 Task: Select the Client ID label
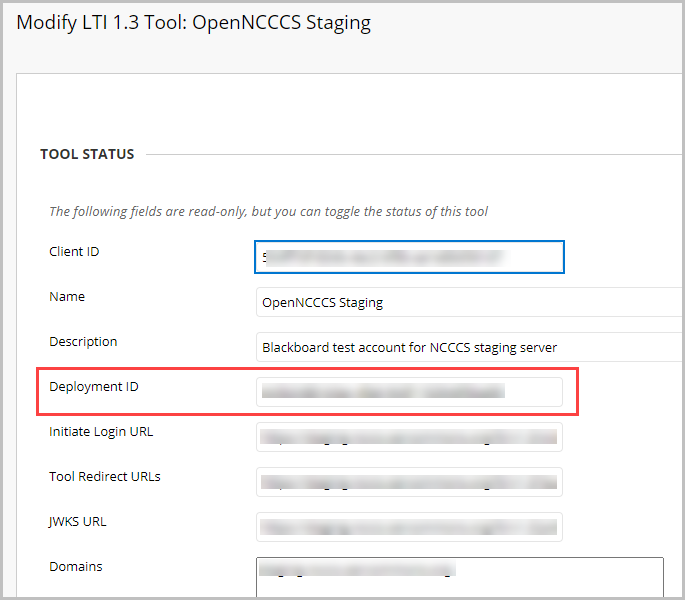click(74, 252)
